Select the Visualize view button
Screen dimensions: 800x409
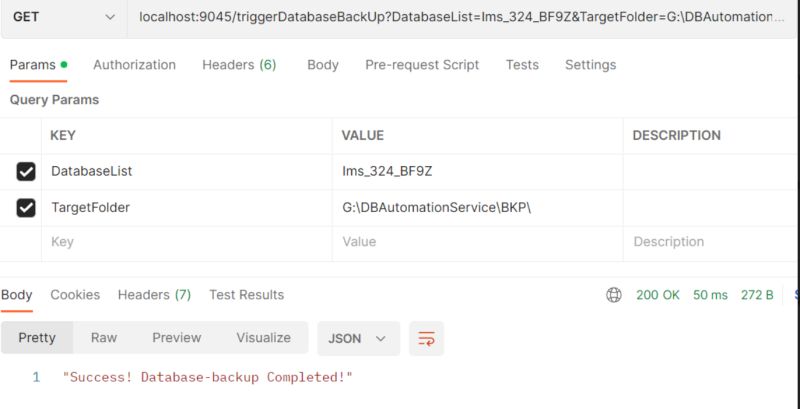click(x=263, y=338)
